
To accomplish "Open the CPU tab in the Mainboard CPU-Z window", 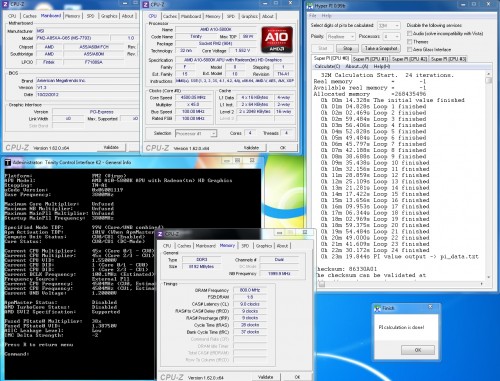I will point(12,16).
